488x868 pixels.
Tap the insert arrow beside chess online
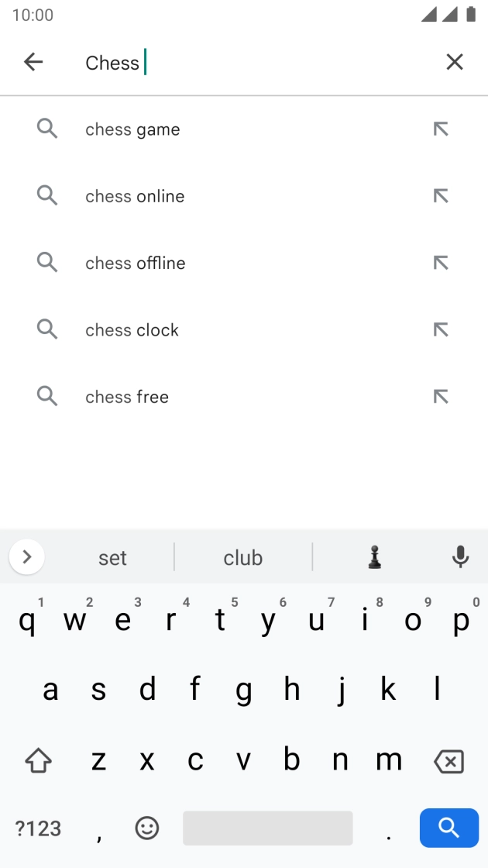[x=440, y=195]
